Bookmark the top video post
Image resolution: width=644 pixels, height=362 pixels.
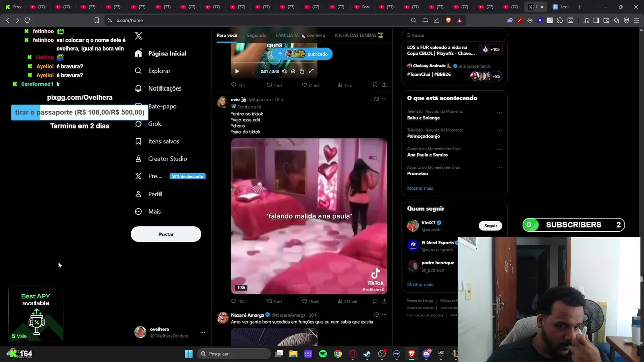point(375,85)
